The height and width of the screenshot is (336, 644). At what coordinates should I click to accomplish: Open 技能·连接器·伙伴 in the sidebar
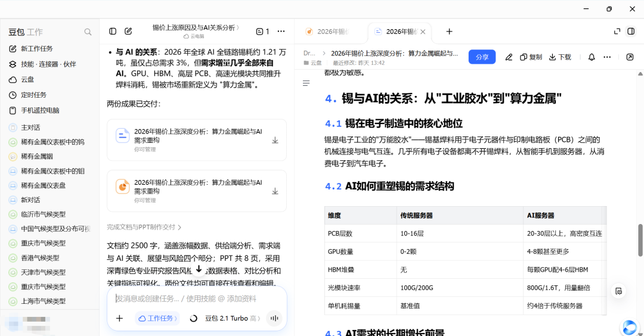(x=49, y=64)
